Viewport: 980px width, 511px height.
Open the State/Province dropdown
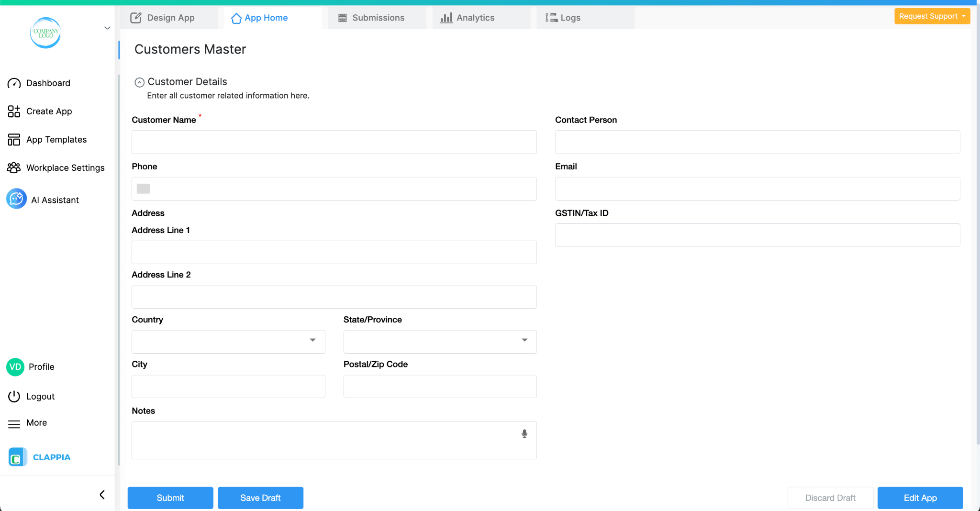click(x=524, y=341)
